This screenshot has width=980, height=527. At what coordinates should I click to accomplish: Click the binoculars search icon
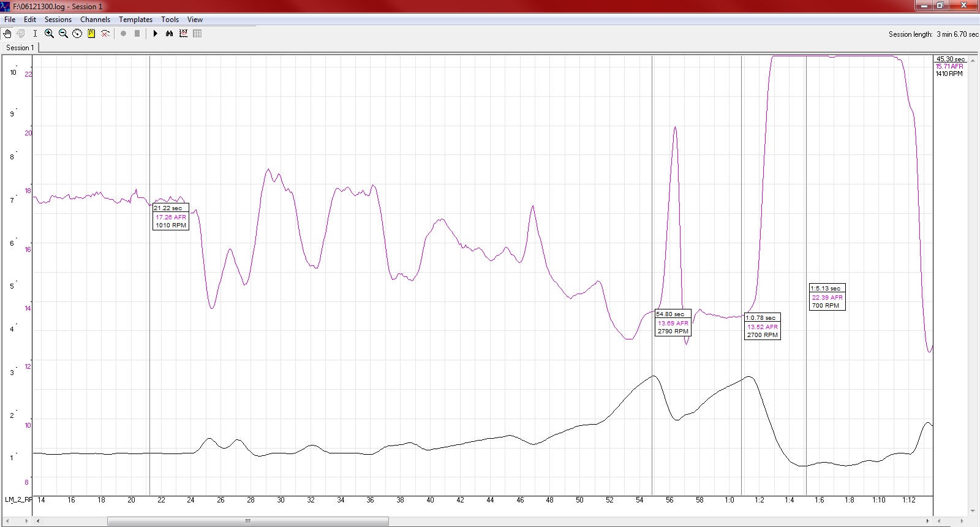click(x=170, y=34)
